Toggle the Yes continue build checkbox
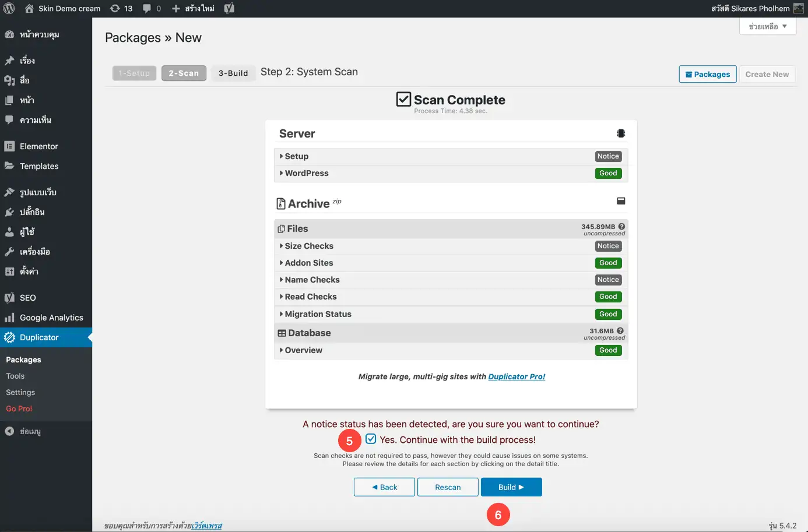Screen dimensions: 808x532 pos(371,439)
